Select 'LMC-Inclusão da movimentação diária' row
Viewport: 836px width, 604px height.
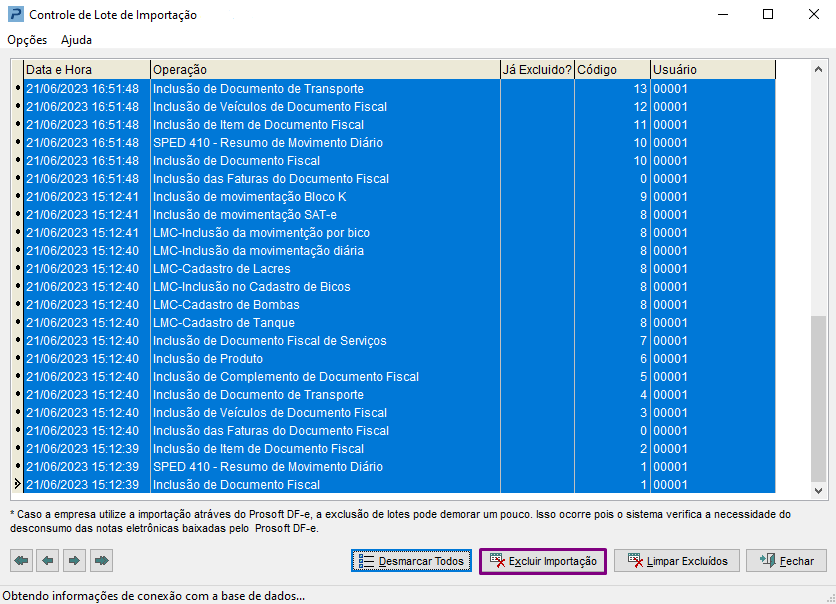pos(399,251)
